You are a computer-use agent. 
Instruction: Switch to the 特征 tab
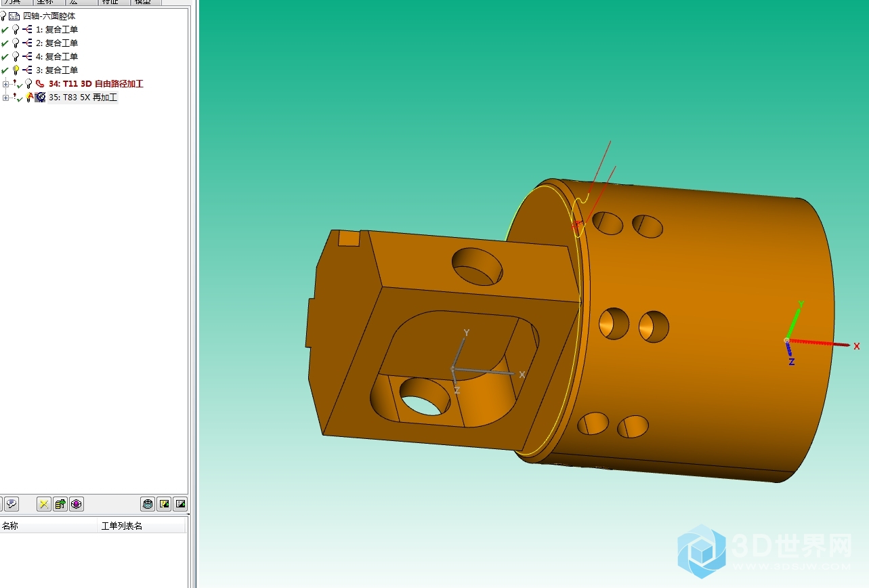114,2
